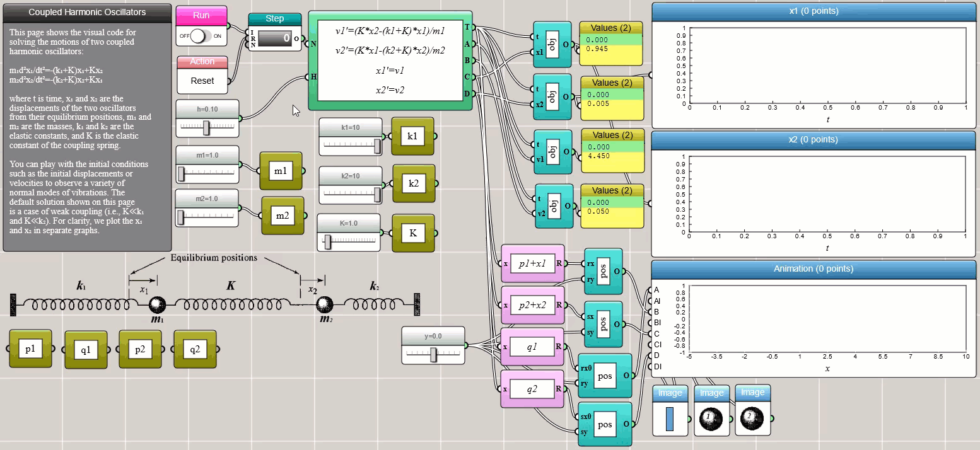Select the m2 variable block
Image resolution: width=980 pixels, height=450 pixels.
pos(283,216)
